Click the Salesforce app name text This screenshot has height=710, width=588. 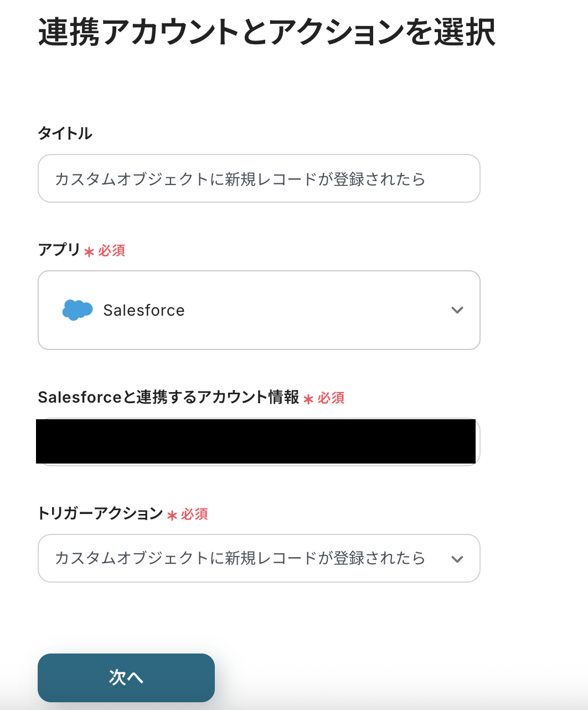144,310
